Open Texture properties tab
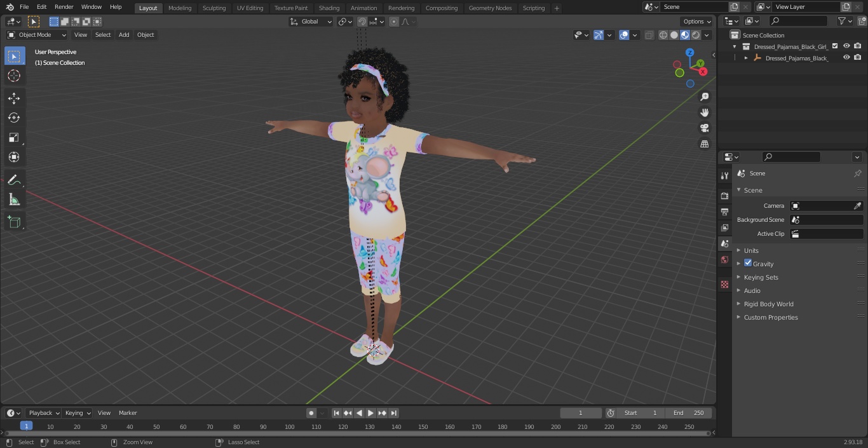The width and height of the screenshot is (868, 448). (724, 285)
